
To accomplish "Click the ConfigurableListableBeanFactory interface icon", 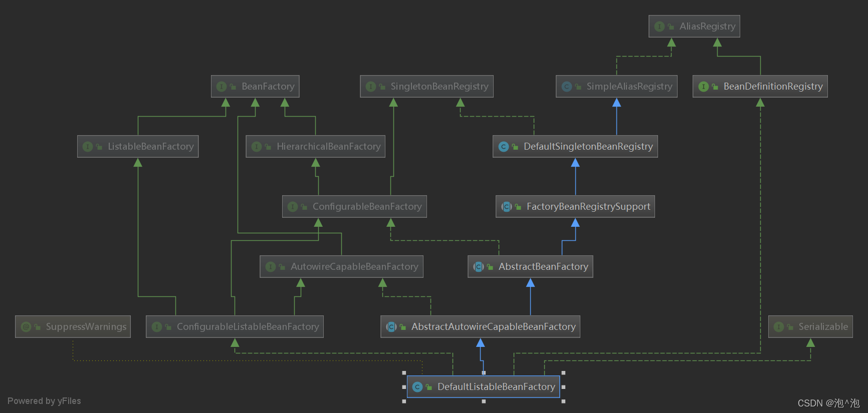I will point(157,327).
